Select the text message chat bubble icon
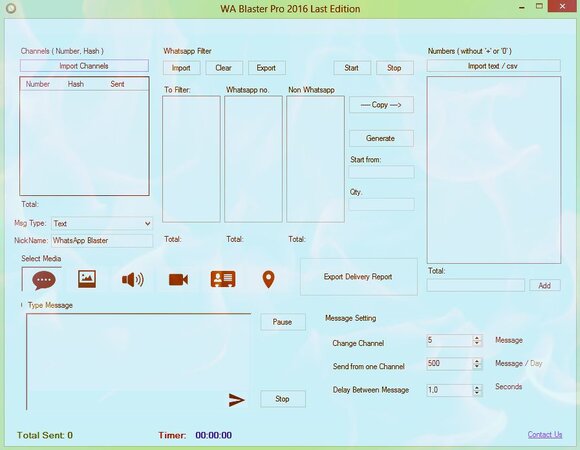Screen dimensions: 580x450 click(44, 280)
